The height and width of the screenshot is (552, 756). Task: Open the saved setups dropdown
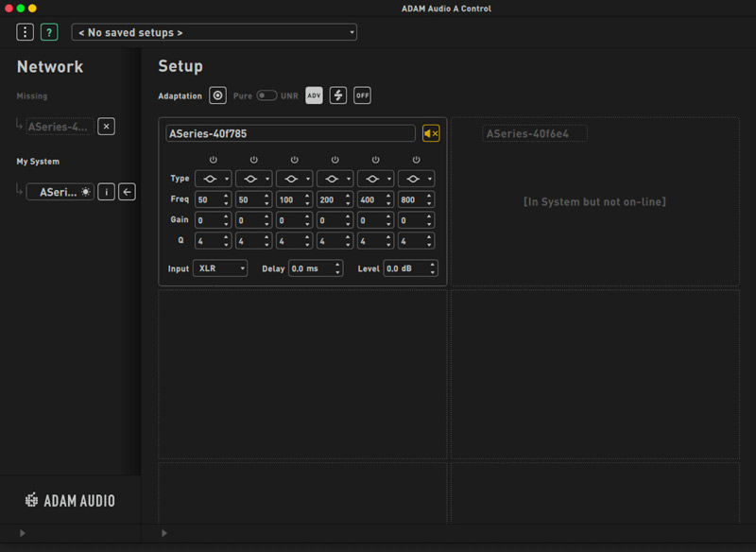tap(215, 32)
